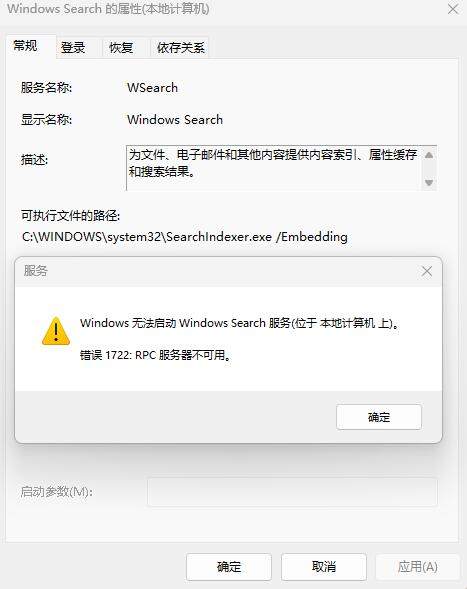Confirm the error with 确定 in 服务 dialog
467x589 pixels.
click(379, 417)
